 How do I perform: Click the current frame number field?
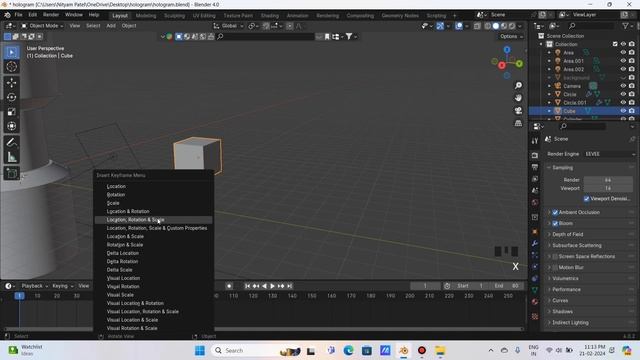[x=425, y=286]
